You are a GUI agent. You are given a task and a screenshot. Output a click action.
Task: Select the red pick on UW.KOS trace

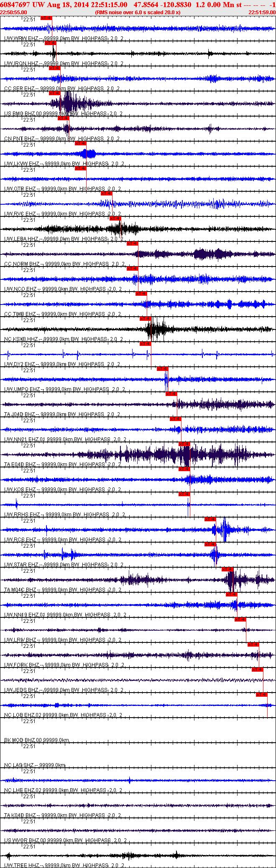coord(184,469)
